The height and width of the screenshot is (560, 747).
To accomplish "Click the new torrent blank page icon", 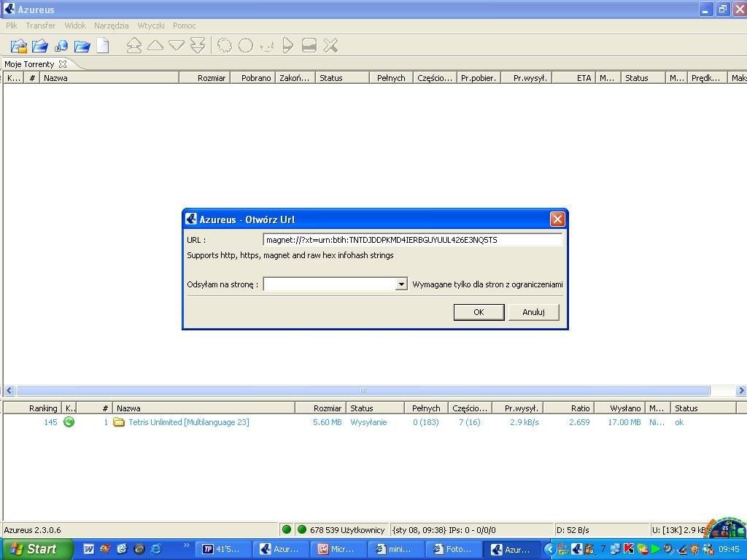I will coord(103,46).
